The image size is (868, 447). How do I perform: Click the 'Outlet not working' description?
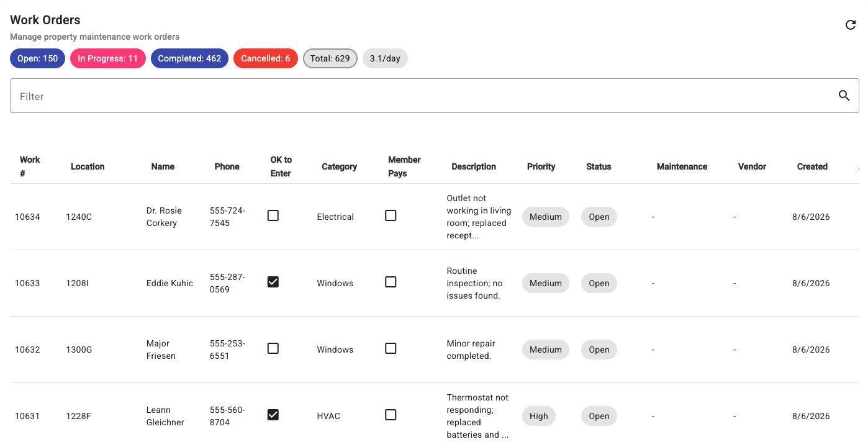[479, 217]
